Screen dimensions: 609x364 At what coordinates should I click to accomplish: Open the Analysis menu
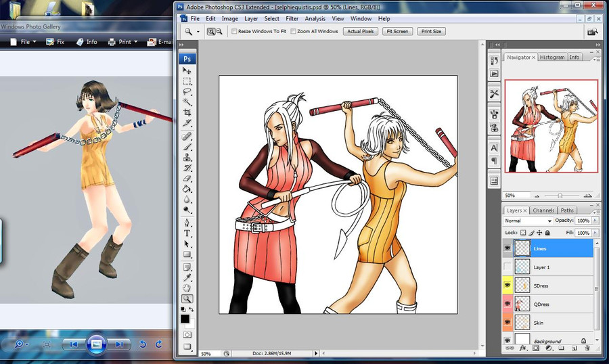tap(315, 19)
